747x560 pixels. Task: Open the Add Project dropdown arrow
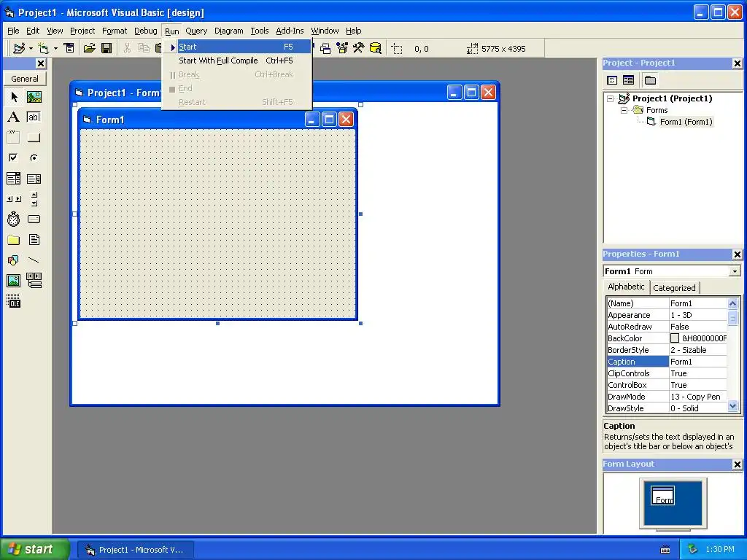click(x=31, y=48)
